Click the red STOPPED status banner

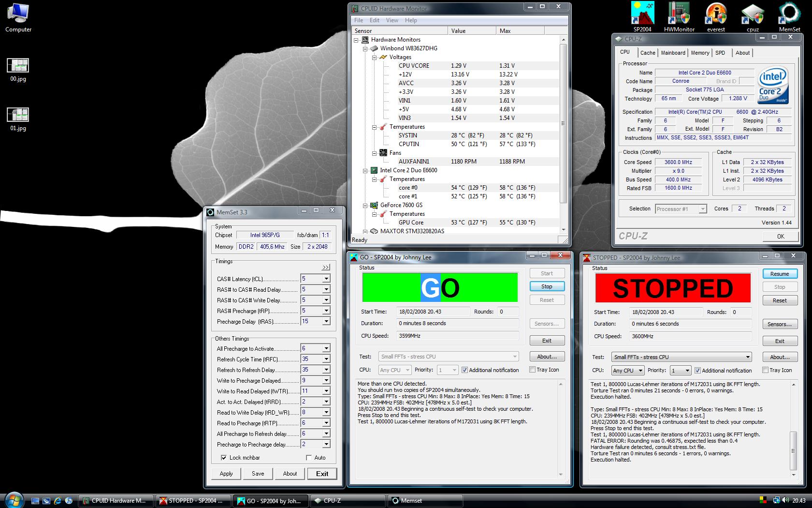click(x=673, y=288)
